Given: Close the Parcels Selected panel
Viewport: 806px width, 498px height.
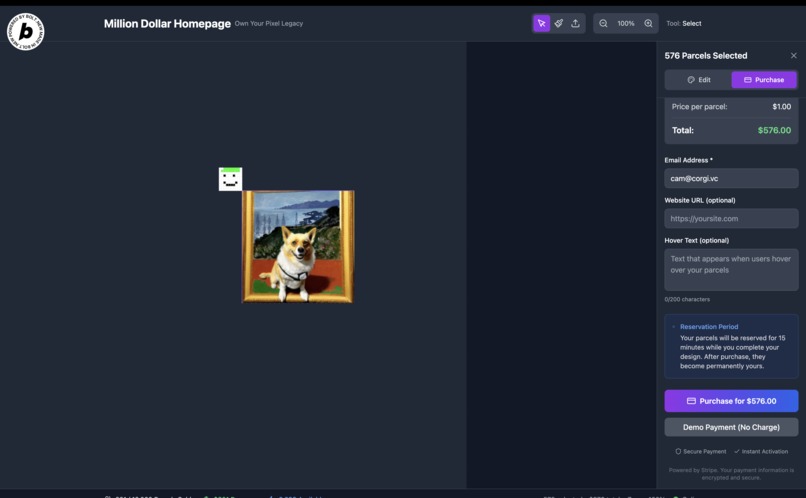Looking at the screenshot, I should [794, 56].
